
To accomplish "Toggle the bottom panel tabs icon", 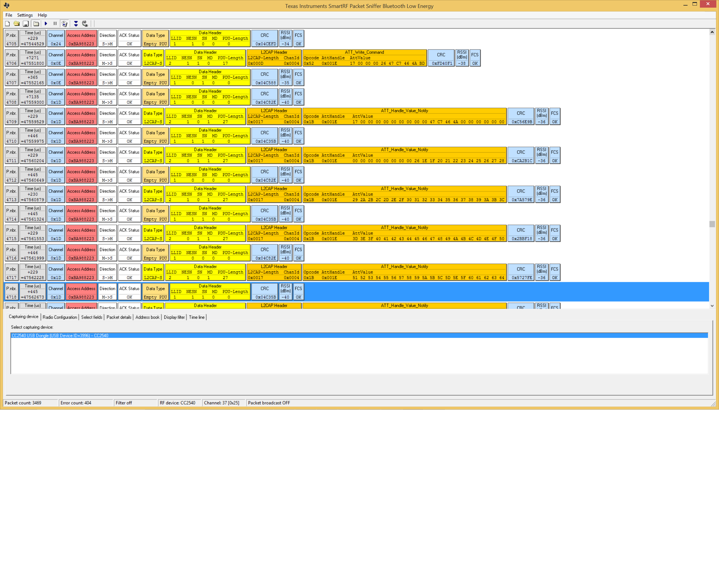I will click(x=36, y=24).
